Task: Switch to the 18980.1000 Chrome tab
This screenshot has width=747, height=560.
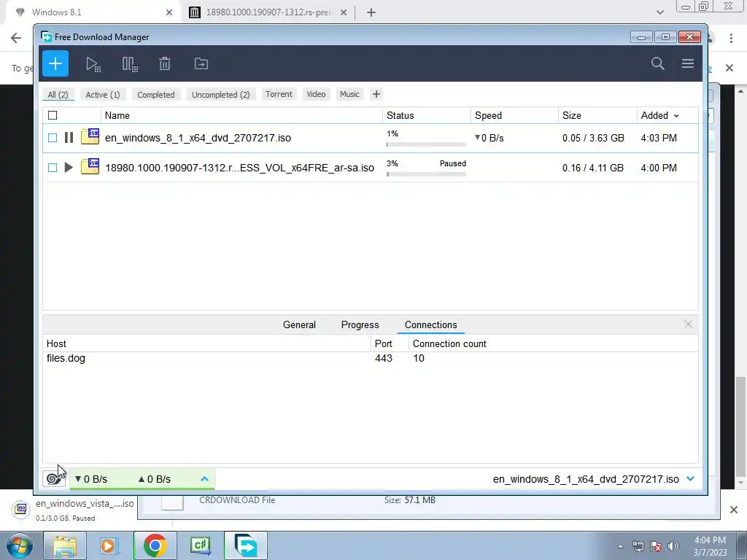Action: point(268,12)
